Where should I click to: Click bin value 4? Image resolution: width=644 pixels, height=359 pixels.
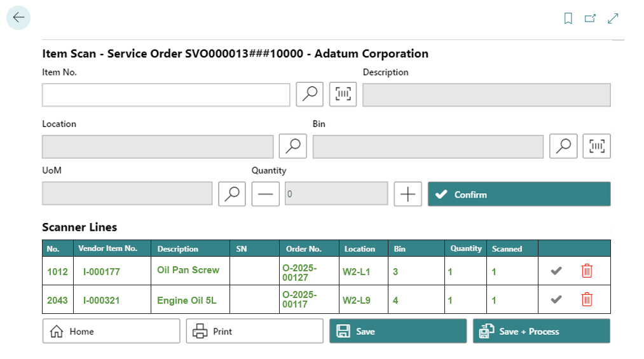click(x=395, y=301)
